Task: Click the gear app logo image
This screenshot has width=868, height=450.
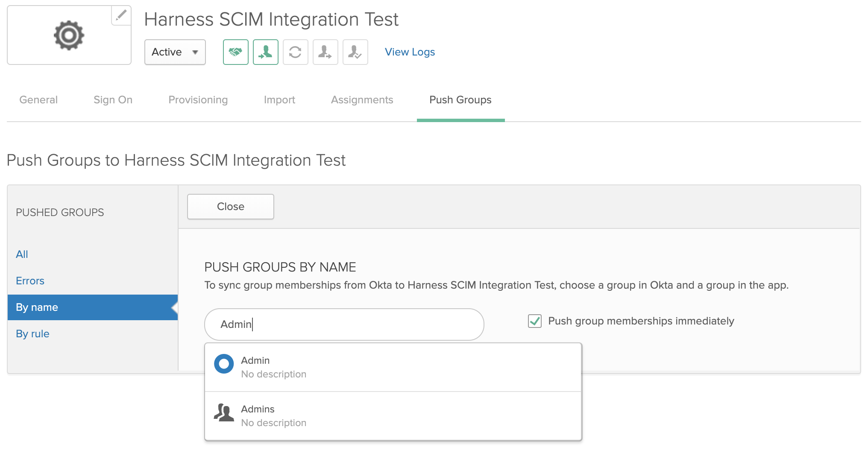Action: (x=69, y=35)
